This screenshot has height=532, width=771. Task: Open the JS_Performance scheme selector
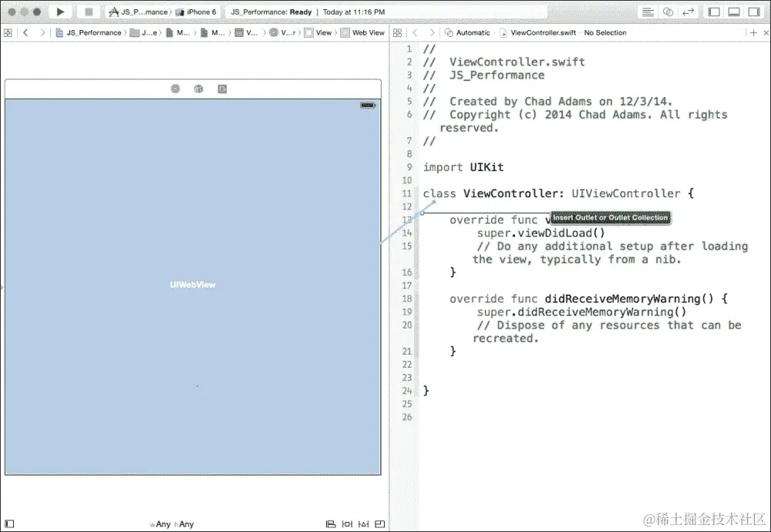point(140,12)
